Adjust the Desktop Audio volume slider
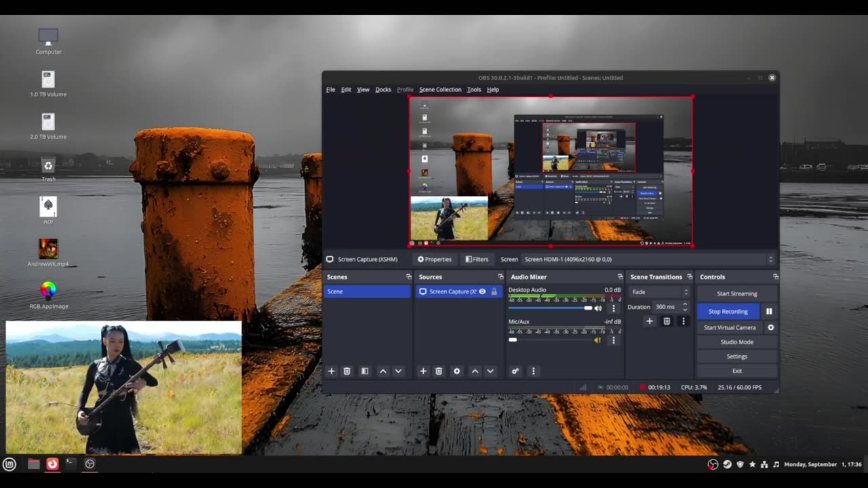The width and height of the screenshot is (868, 488). click(550, 308)
